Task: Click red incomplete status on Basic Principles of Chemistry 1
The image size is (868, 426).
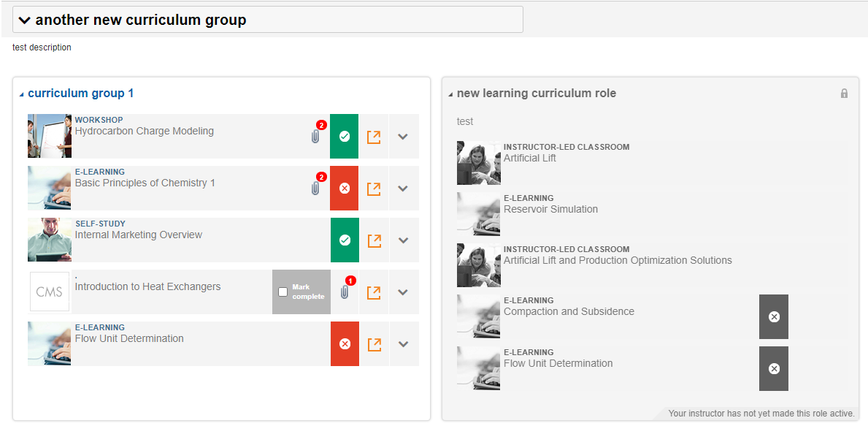Action: point(345,189)
